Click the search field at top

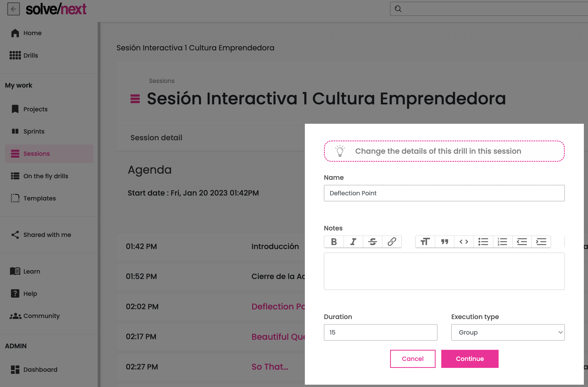(491, 9)
